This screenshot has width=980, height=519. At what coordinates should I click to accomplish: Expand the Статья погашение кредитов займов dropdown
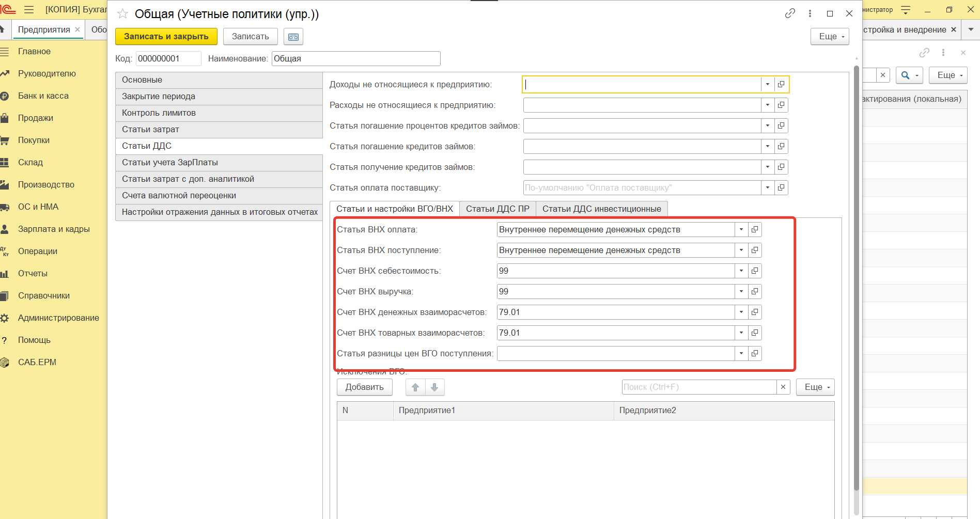768,146
